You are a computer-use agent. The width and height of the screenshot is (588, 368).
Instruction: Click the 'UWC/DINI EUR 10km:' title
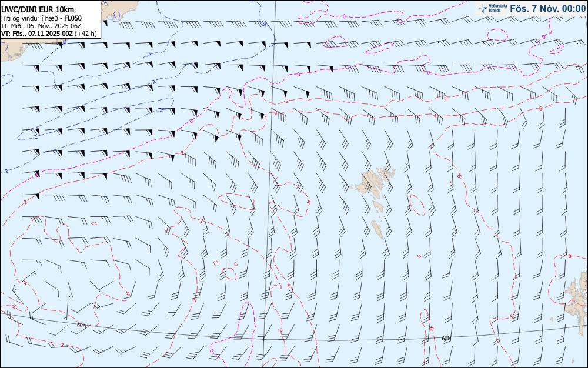tap(39, 10)
